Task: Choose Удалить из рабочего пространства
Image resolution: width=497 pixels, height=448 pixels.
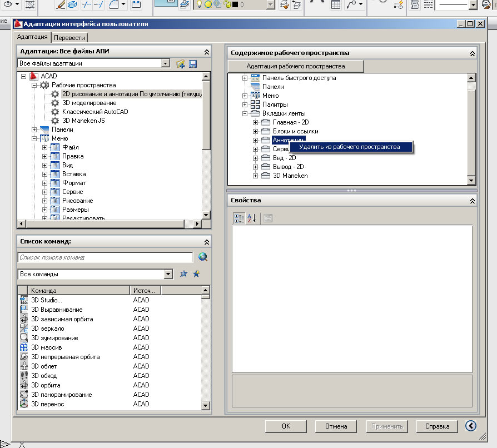Action: [349, 147]
